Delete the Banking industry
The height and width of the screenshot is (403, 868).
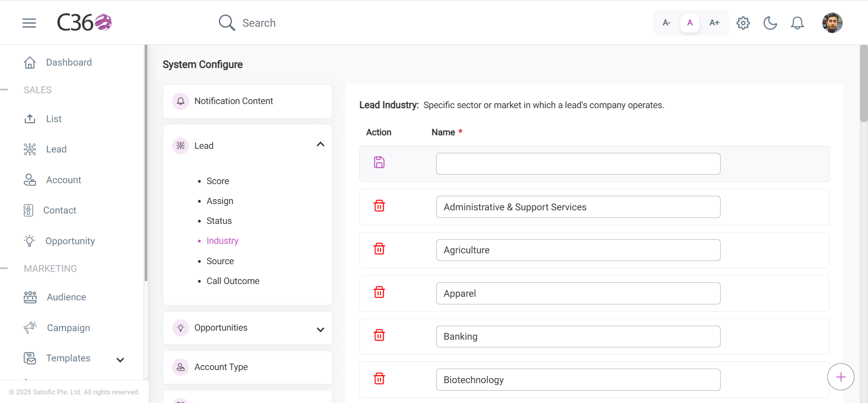[379, 335]
